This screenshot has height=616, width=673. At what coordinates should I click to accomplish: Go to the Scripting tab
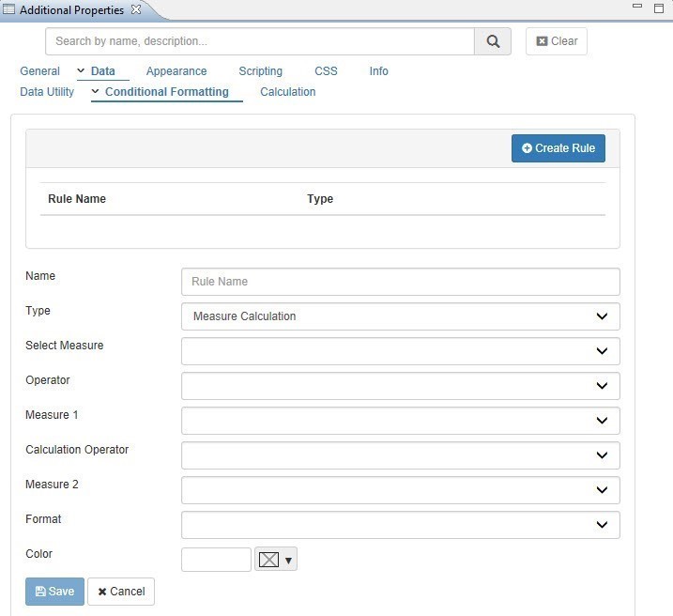[260, 71]
